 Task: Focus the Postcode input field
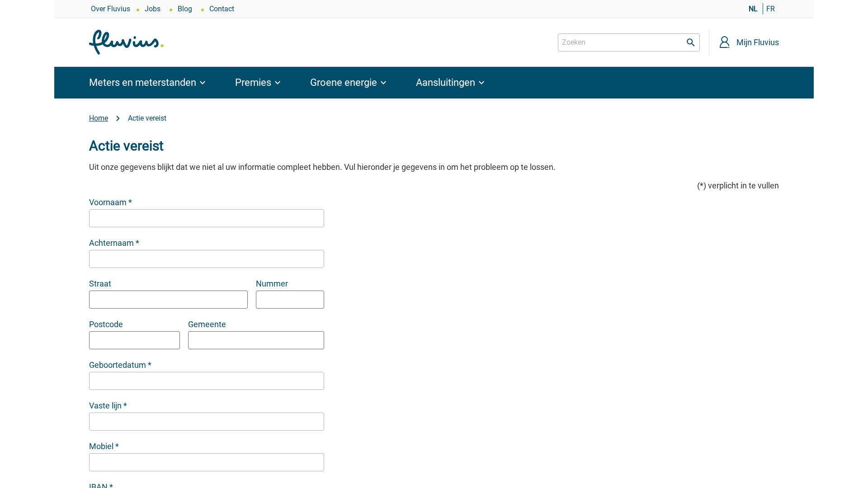click(x=134, y=340)
